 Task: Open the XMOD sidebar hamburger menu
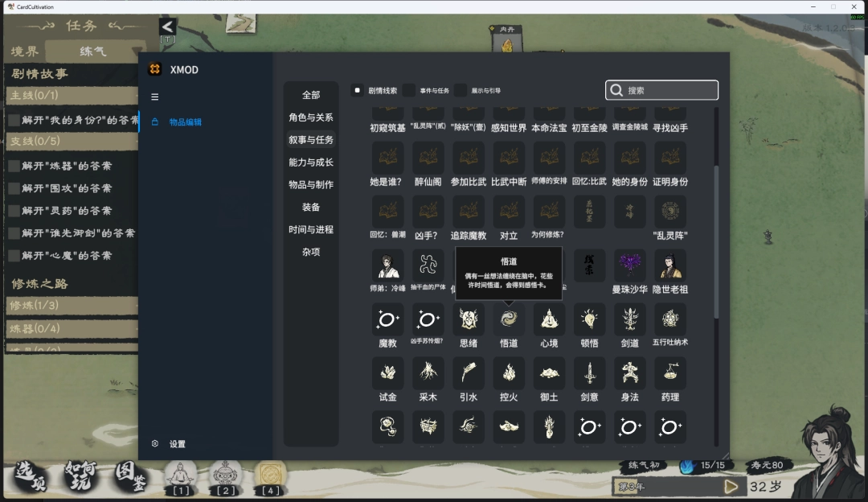coord(154,96)
